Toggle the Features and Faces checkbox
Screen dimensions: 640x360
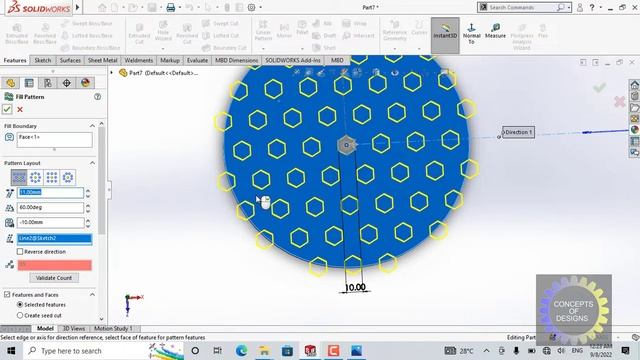(7, 295)
